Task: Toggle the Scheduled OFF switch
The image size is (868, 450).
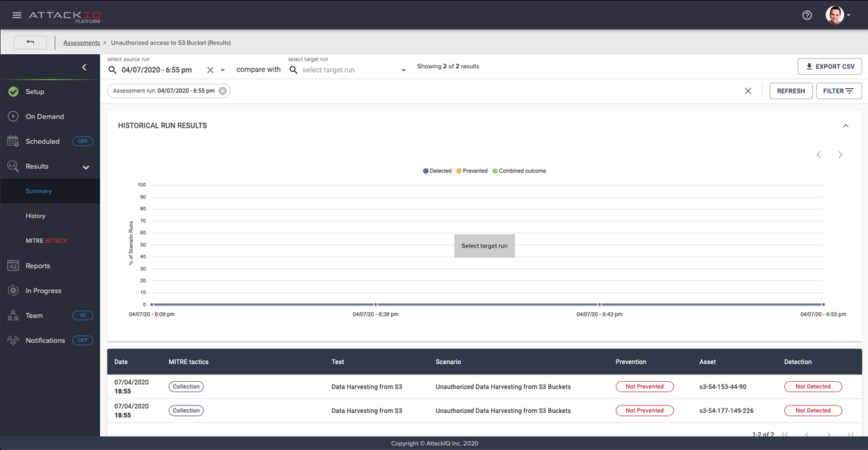Action: coord(82,142)
